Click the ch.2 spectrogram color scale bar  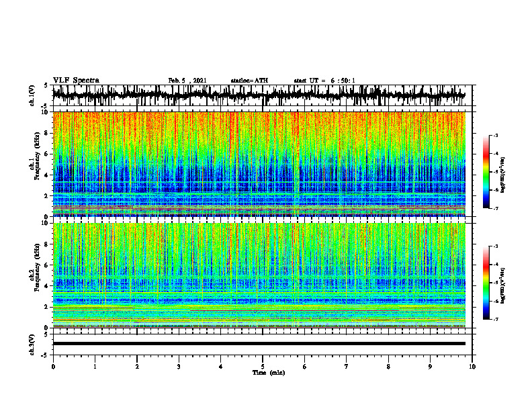coord(486,283)
